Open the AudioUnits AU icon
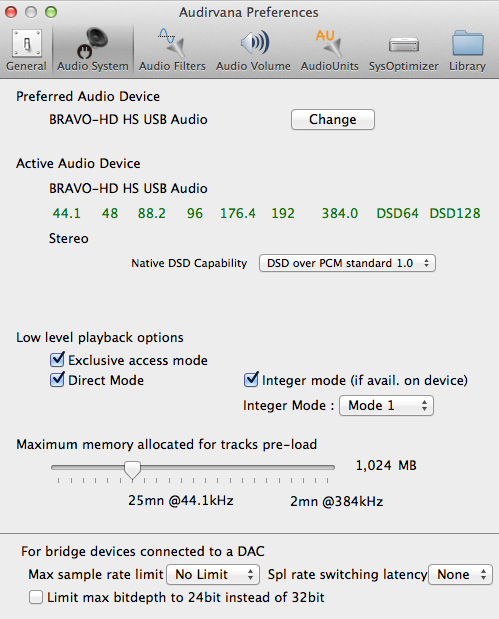The width and height of the screenshot is (499, 619). pos(329,43)
